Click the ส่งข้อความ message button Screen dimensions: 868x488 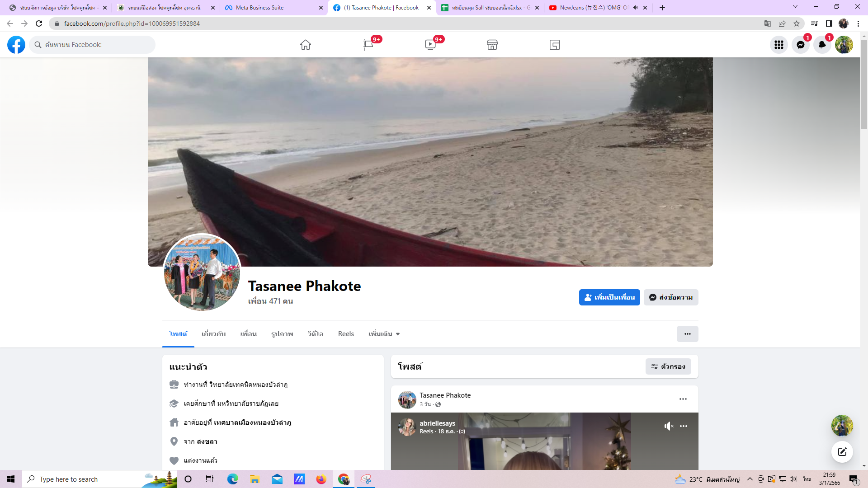point(671,297)
